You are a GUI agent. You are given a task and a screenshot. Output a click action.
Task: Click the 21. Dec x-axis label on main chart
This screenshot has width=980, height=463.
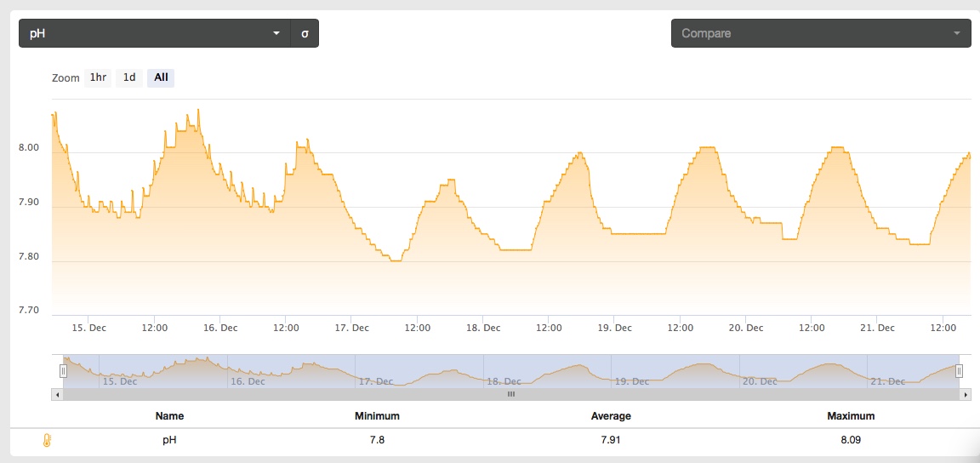[x=877, y=328]
